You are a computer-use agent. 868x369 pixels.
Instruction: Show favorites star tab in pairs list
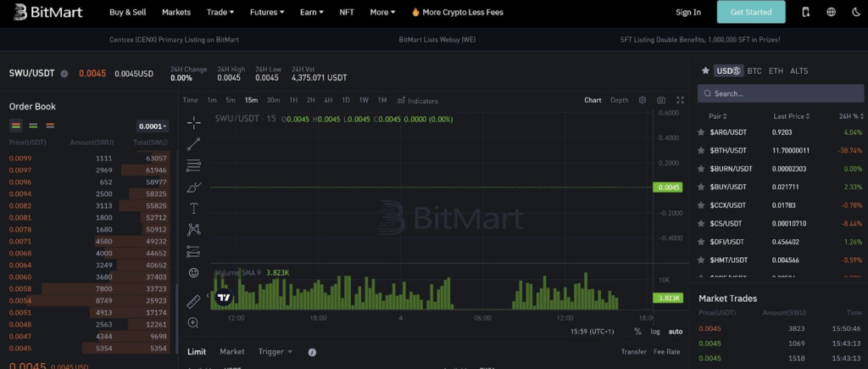point(705,71)
